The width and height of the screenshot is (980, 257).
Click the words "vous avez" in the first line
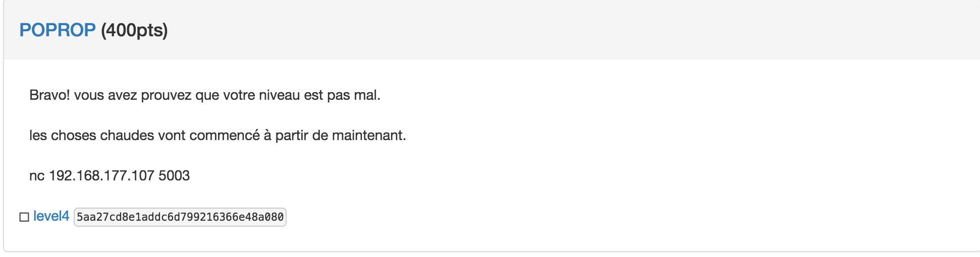click(105, 95)
